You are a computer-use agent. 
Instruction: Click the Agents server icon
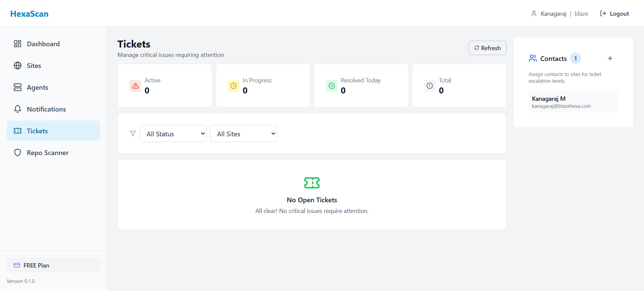tap(17, 87)
